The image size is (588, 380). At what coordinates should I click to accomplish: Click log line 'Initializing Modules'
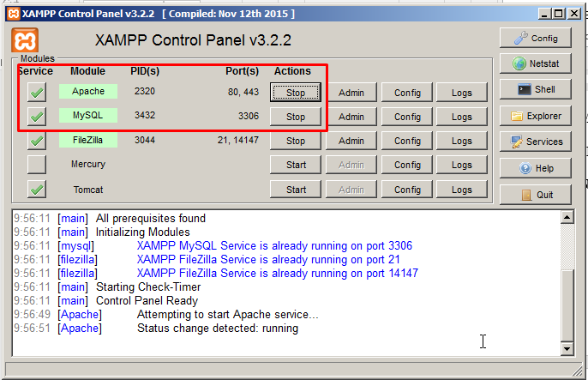[143, 232]
